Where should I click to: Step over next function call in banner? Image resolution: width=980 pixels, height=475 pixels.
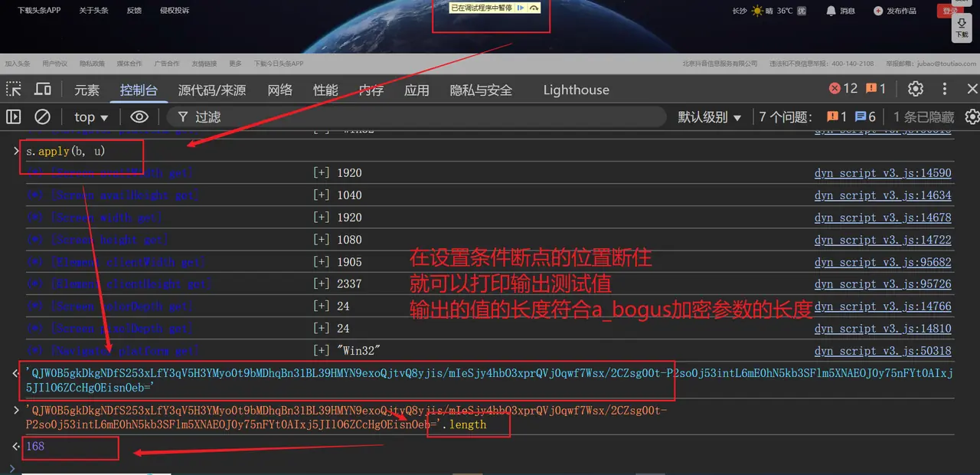pos(534,8)
